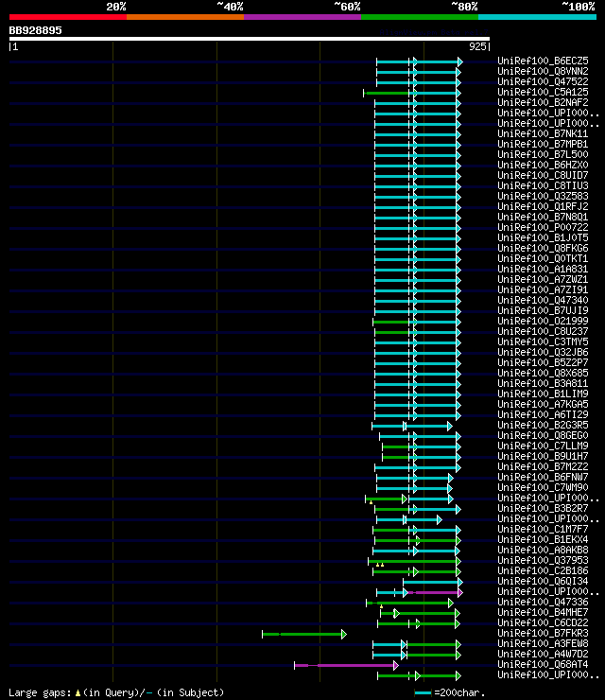Open hit UniRef100_C5A125

pos(543,92)
